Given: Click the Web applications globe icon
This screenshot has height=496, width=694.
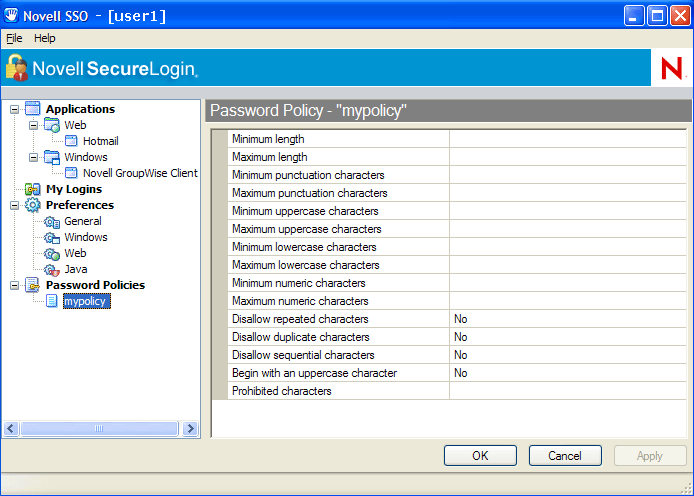Looking at the screenshot, I should 52,125.
